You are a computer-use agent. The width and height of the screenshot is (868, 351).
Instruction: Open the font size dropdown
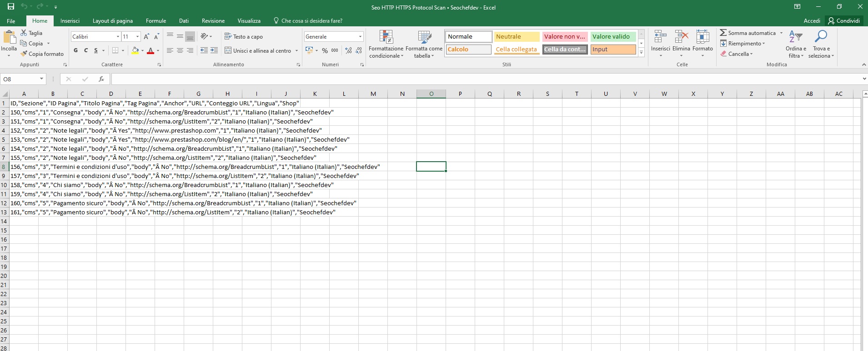(x=137, y=36)
